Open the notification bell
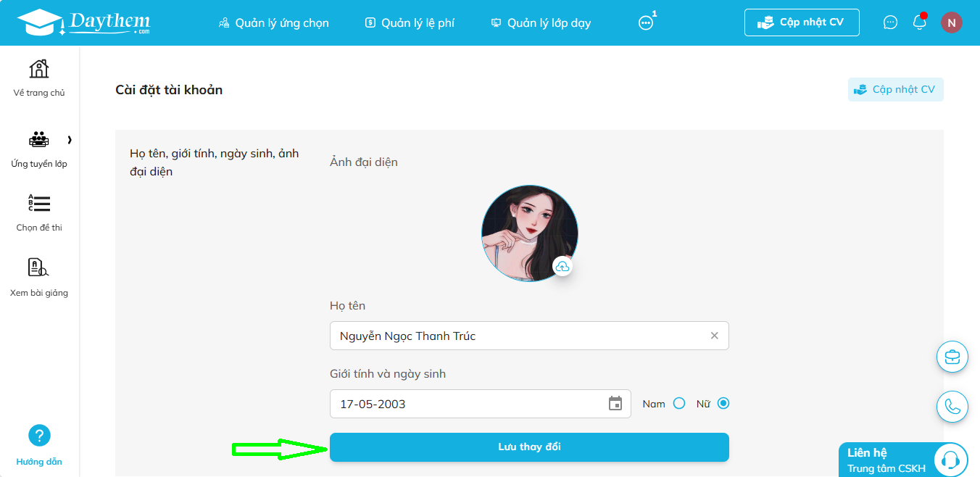This screenshot has height=477, width=980. tap(920, 22)
